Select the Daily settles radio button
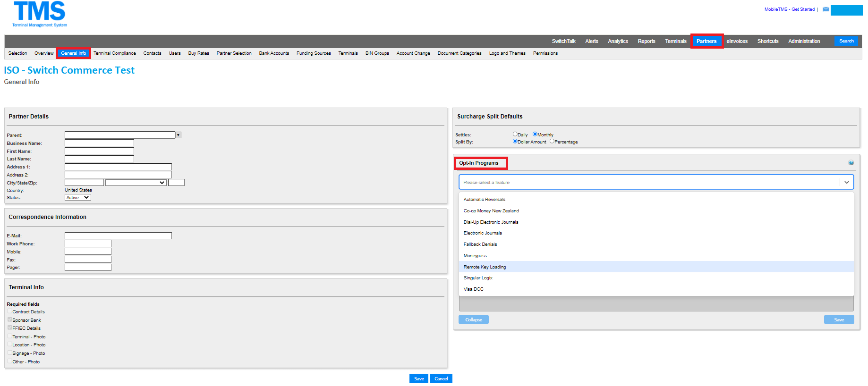This screenshot has height=386, width=868. [x=515, y=134]
